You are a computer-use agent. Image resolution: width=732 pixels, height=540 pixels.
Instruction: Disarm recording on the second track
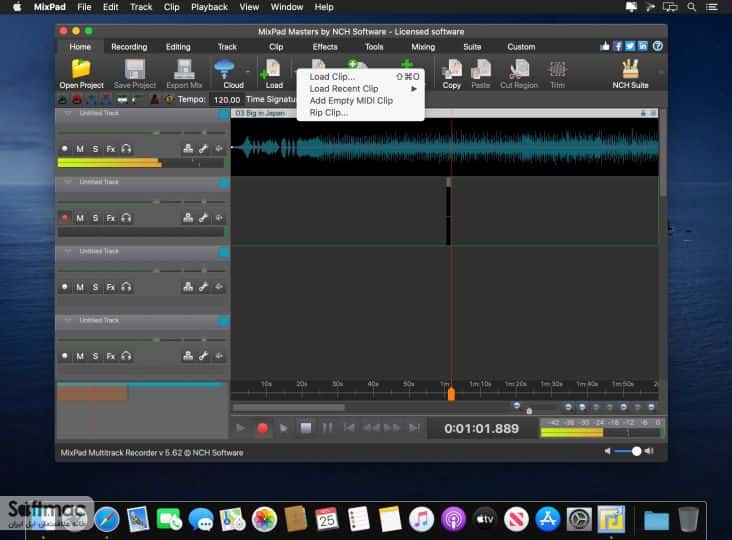click(x=65, y=218)
